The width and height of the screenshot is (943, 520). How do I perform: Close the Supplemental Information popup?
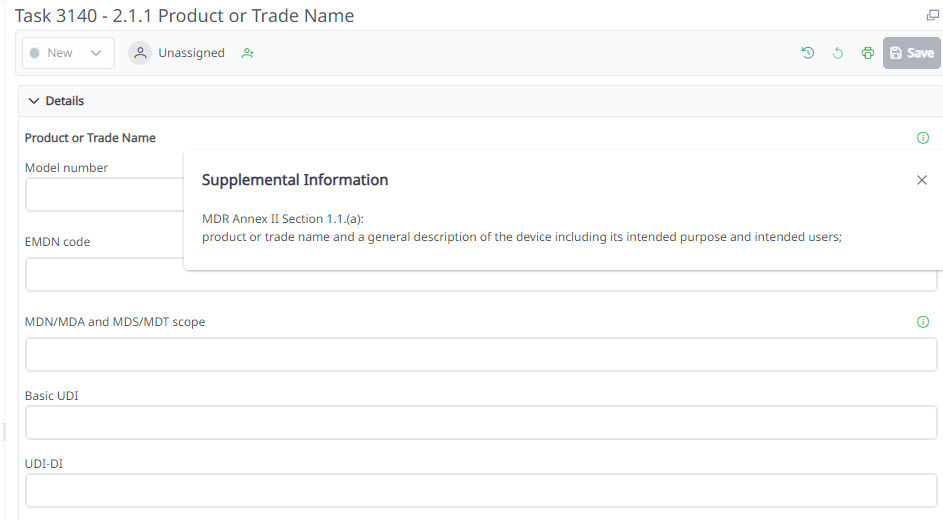(922, 180)
